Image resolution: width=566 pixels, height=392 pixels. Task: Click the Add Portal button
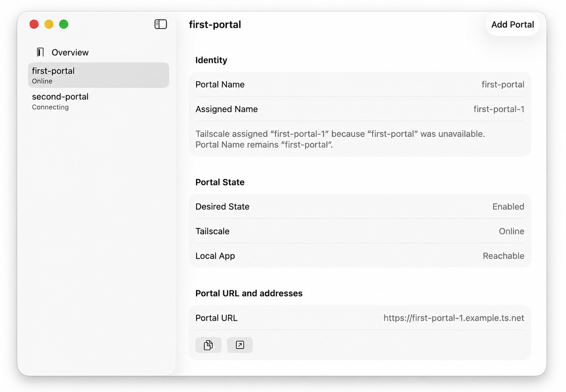(513, 24)
